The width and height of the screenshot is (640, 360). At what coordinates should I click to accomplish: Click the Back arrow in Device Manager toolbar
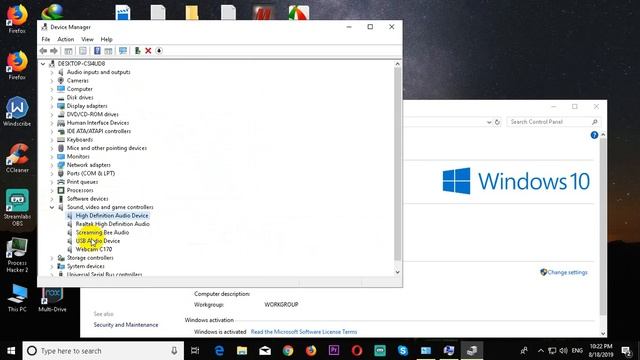(43, 51)
